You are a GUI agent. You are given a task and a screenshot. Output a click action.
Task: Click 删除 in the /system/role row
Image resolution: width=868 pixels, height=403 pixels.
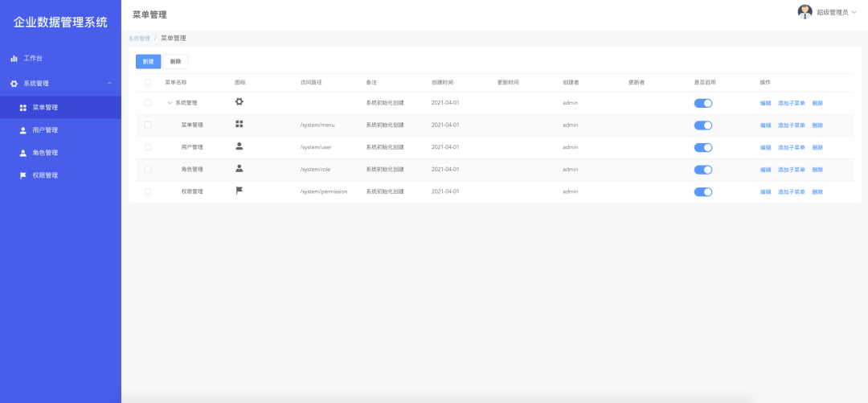click(817, 170)
